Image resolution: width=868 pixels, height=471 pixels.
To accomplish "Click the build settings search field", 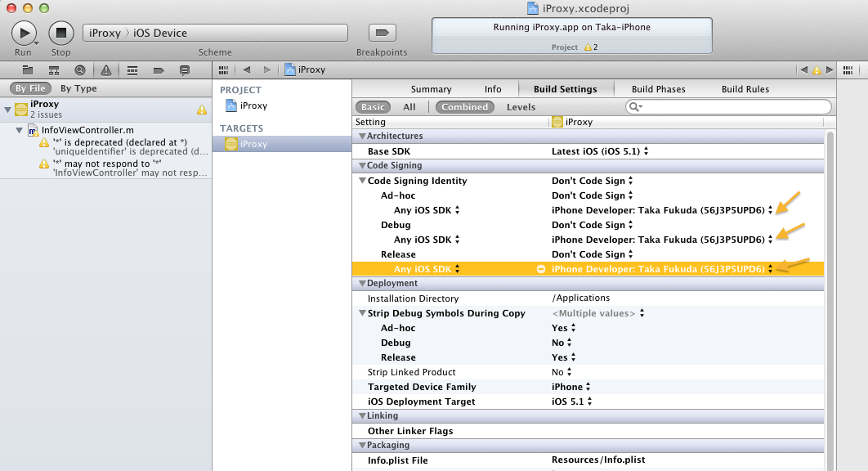I will [x=728, y=106].
